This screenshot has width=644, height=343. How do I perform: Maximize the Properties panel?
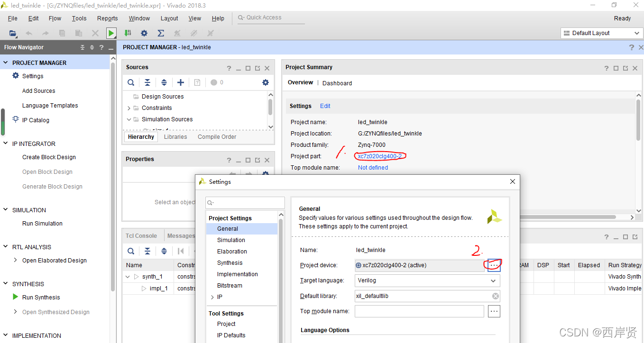(248, 160)
